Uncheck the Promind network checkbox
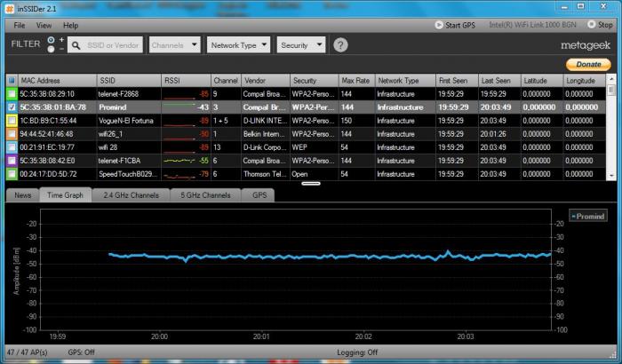This screenshot has height=364, width=622. click(12, 107)
